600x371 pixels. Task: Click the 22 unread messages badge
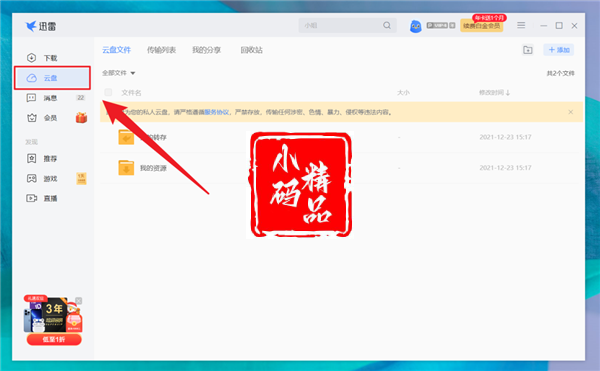click(80, 98)
